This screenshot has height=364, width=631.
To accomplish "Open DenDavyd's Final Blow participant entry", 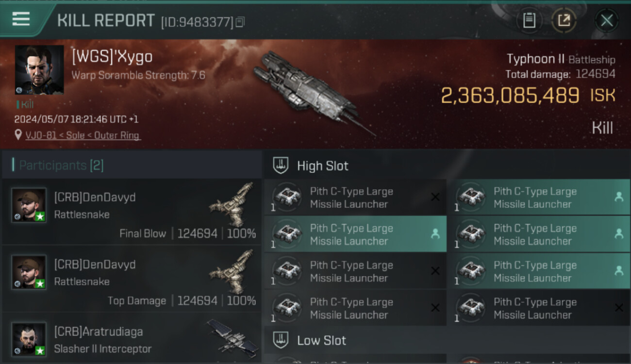I will [131, 212].
